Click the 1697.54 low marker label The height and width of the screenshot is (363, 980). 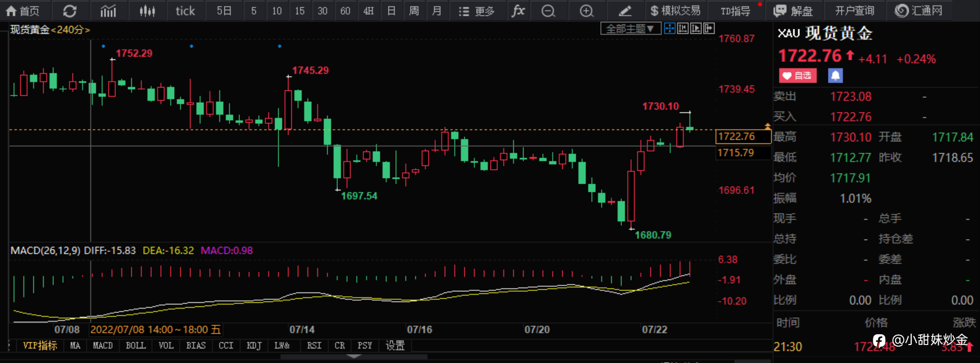point(359,196)
